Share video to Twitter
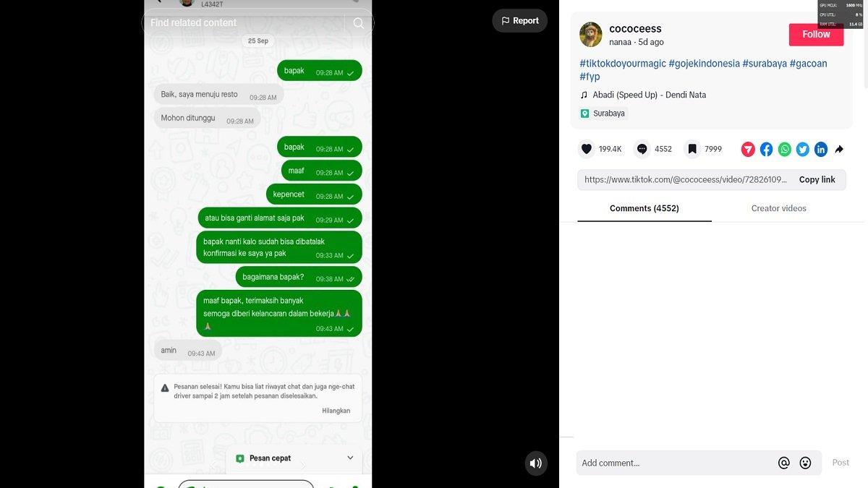Screen dimensions: 868x488 803,150
